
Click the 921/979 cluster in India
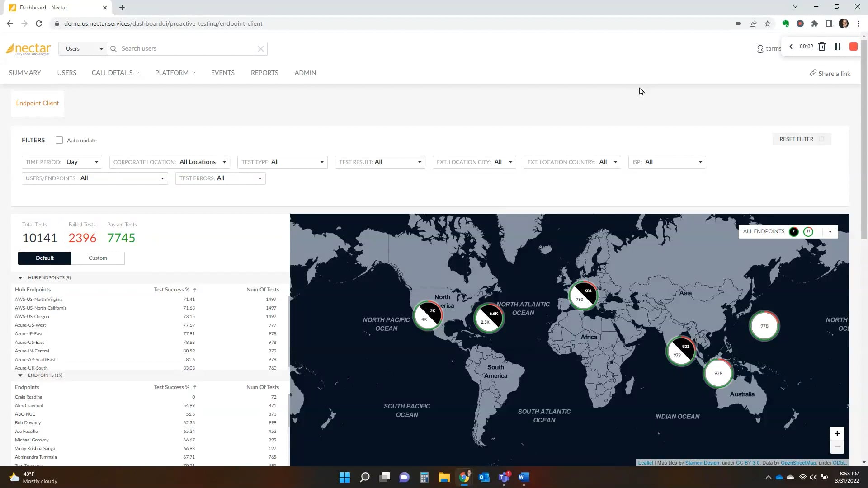click(681, 351)
